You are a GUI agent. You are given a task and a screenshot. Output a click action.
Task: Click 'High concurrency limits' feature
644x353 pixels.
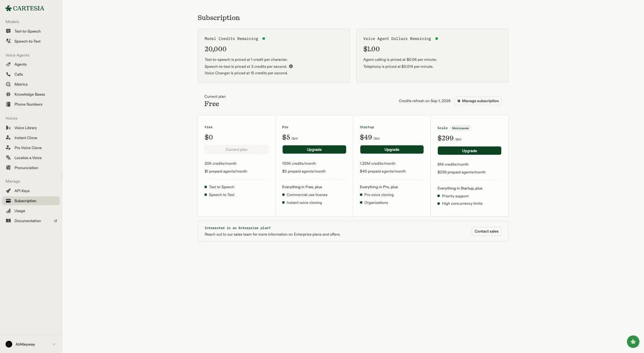(462, 203)
